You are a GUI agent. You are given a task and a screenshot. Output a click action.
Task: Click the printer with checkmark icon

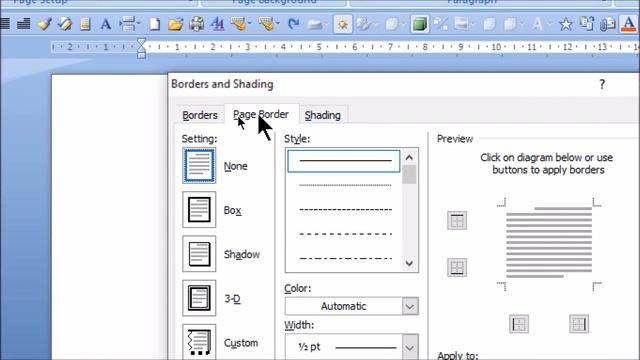(x=197, y=24)
